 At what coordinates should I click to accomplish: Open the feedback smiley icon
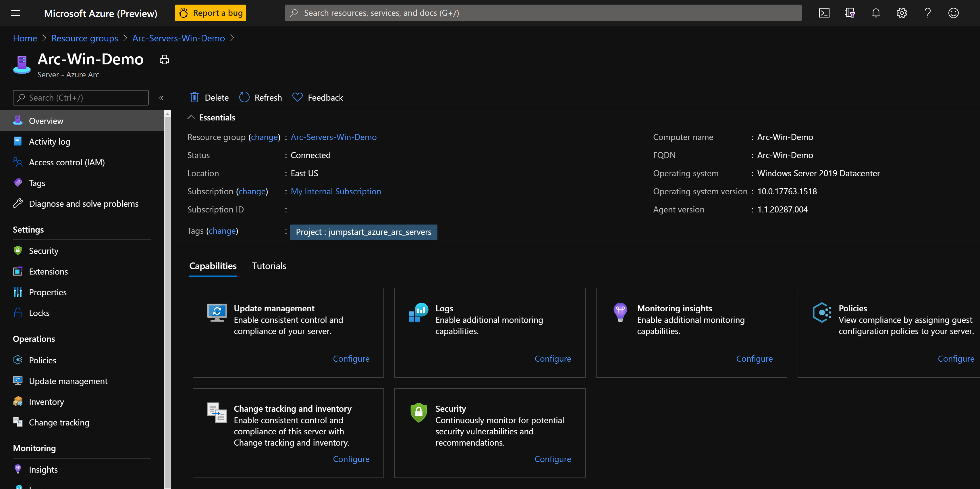(x=953, y=13)
